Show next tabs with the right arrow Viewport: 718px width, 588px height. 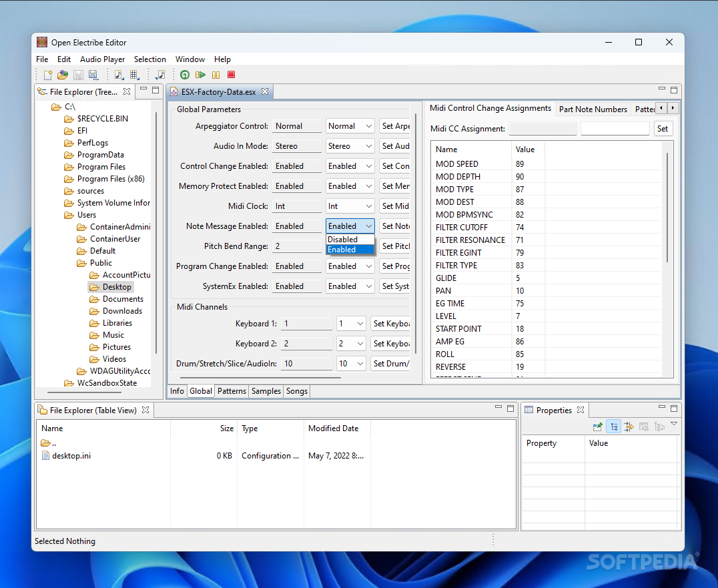673,108
